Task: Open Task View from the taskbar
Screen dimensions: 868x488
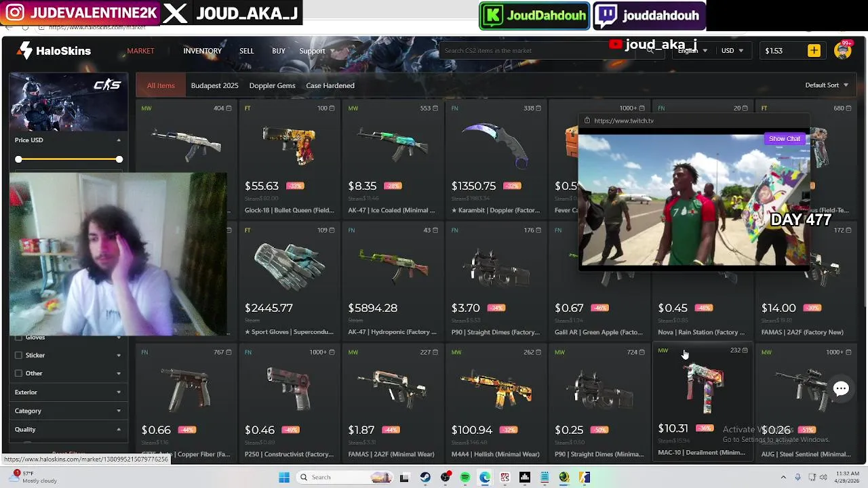Action: pos(404,477)
